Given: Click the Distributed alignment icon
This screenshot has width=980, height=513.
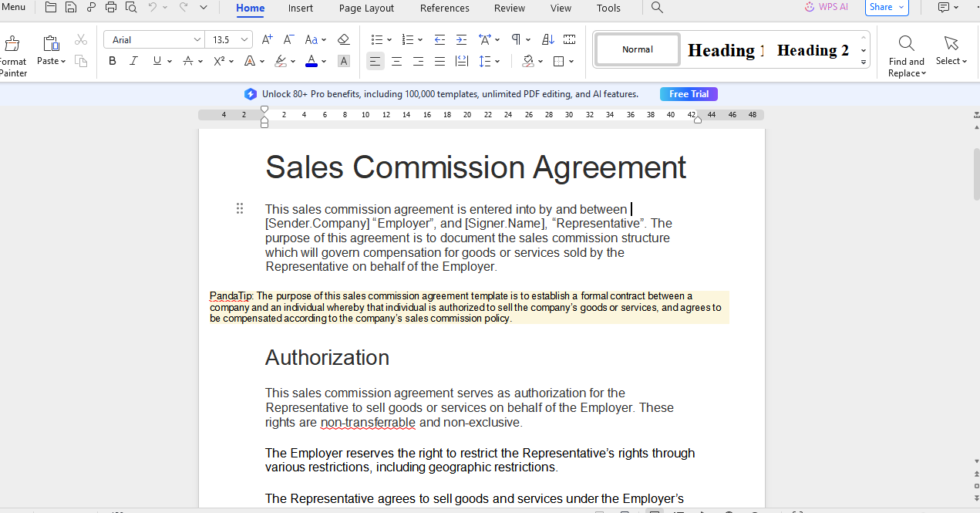Looking at the screenshot, I should (x=461, y=61).
